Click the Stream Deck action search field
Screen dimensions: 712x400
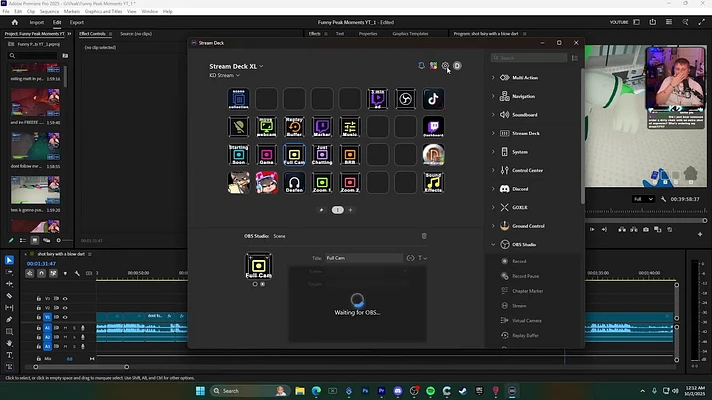tap(529, 58)
